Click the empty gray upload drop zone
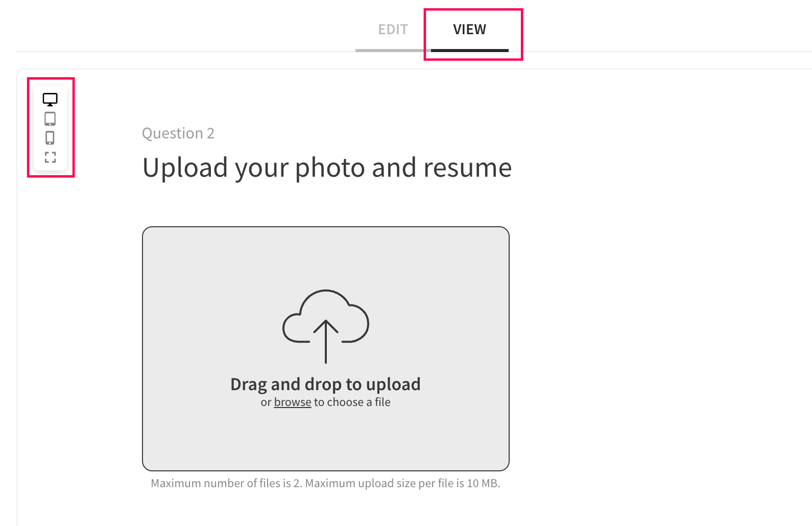The image size is (812, 526). (326, 349)
